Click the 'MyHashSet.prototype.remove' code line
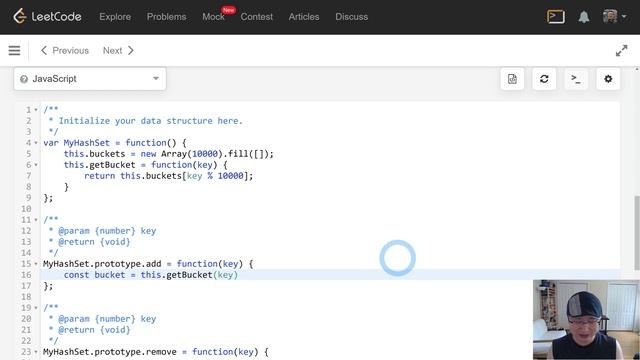The height and width of the screenshot is (360, 640). (x=156, y=352)
